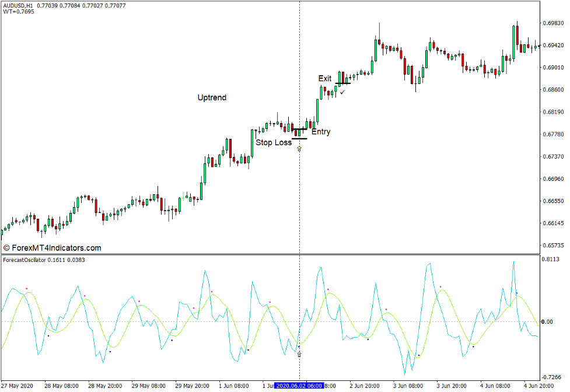Click the up arrow below the Stop Loss line
The image size is (570, 392).
pos(300,148)
